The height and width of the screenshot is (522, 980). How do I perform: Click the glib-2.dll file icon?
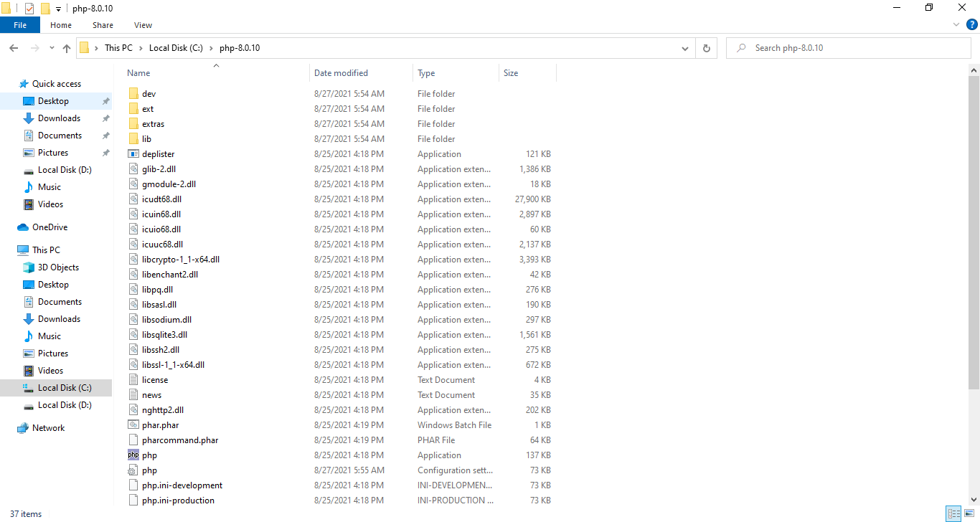(x=133, y=169)
